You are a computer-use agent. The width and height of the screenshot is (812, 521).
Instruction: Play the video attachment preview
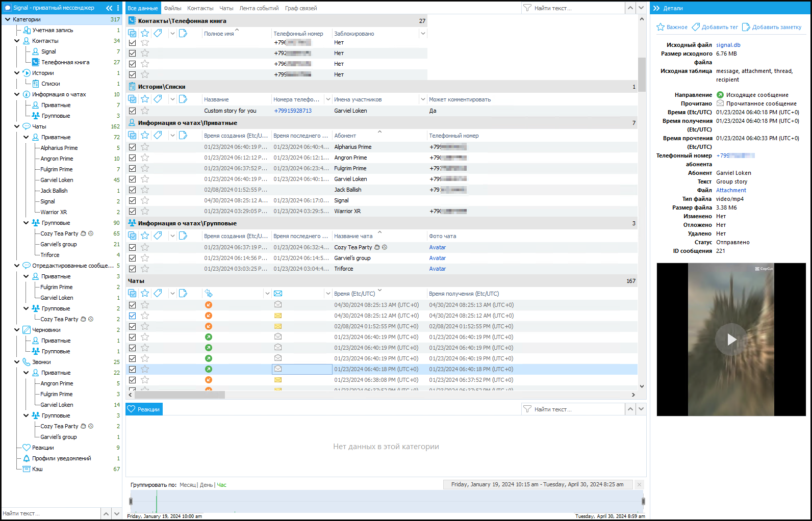(x=731, y=340)
